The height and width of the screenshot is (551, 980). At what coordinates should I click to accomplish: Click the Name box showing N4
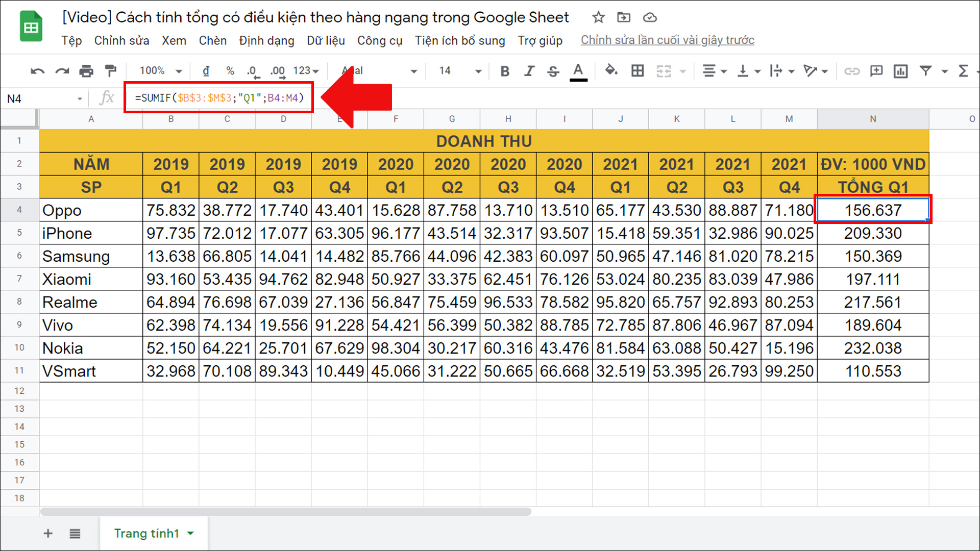click(44, 98)
